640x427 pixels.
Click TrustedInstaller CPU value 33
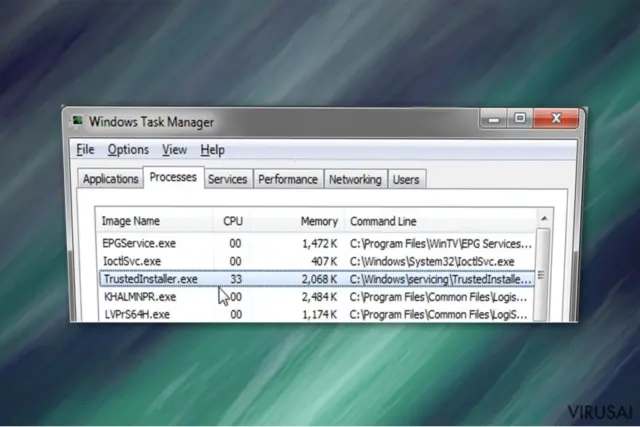coord(236,279)
